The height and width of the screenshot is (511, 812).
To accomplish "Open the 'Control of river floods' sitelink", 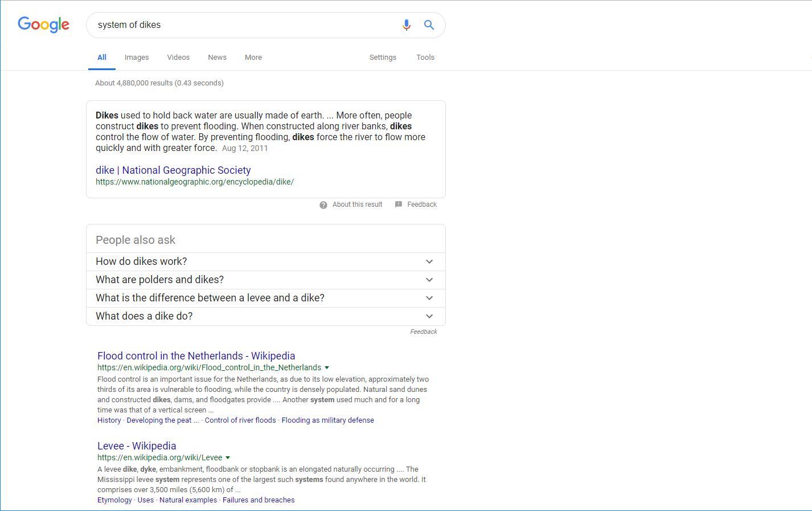I will coord(240,420).
